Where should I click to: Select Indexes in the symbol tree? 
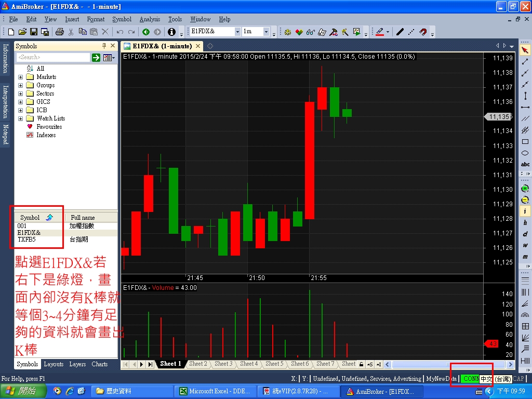coord(46,135)
